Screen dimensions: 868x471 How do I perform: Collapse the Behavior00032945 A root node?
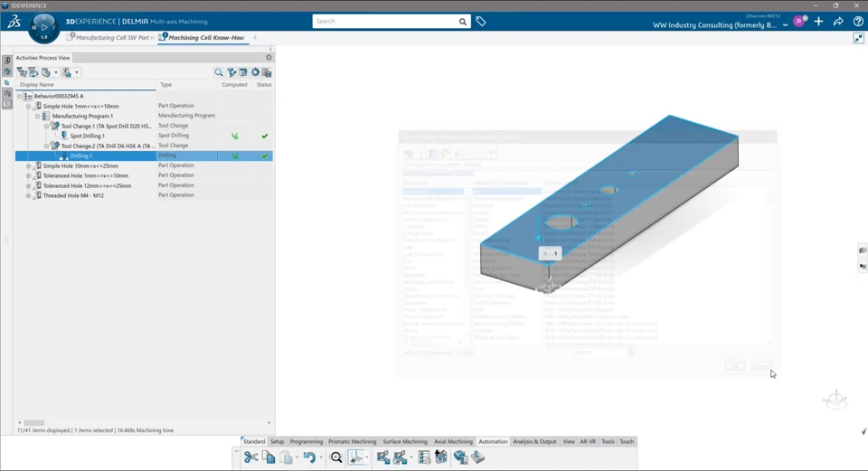click(20, 96)
